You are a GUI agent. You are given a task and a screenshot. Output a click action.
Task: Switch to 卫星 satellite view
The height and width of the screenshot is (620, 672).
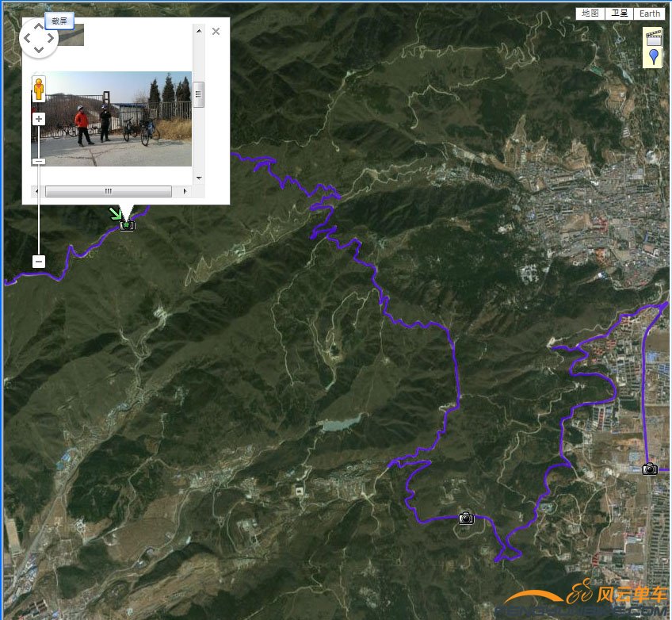(619, 13)
